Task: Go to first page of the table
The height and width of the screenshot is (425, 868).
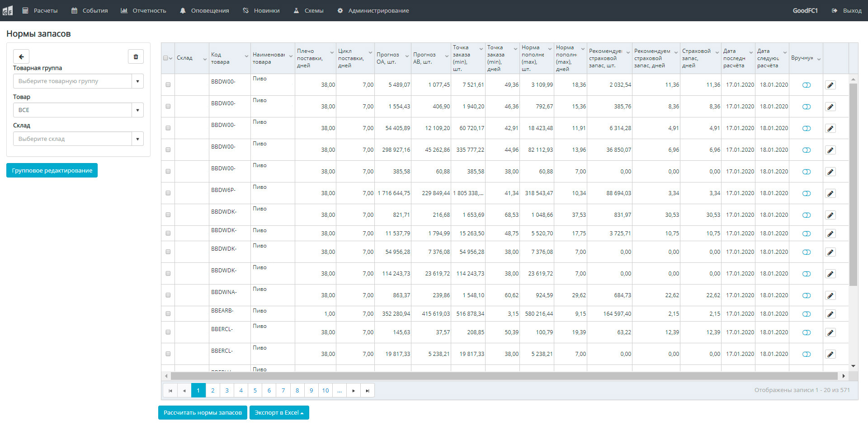Action: click(170, 391)
